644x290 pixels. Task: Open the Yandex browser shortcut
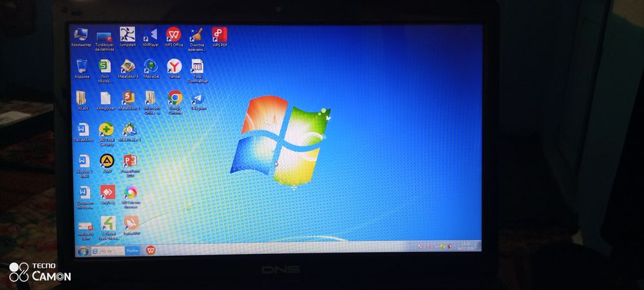174,68
